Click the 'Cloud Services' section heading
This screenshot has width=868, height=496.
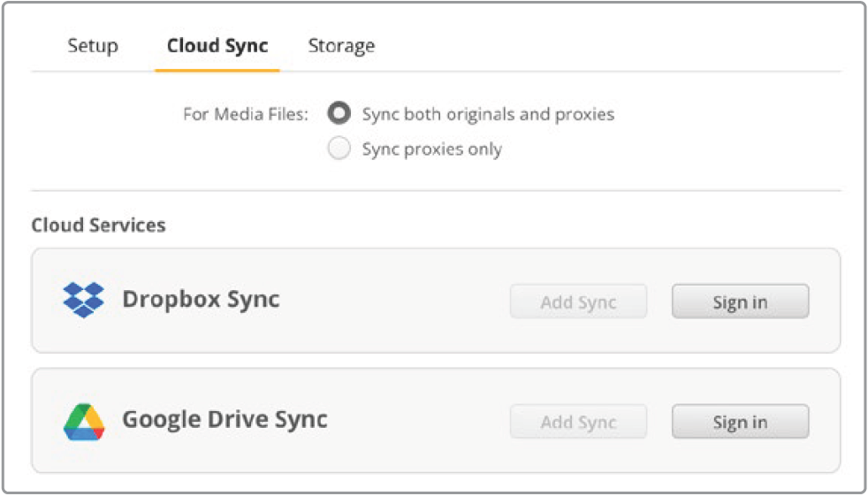pos(98,225)
